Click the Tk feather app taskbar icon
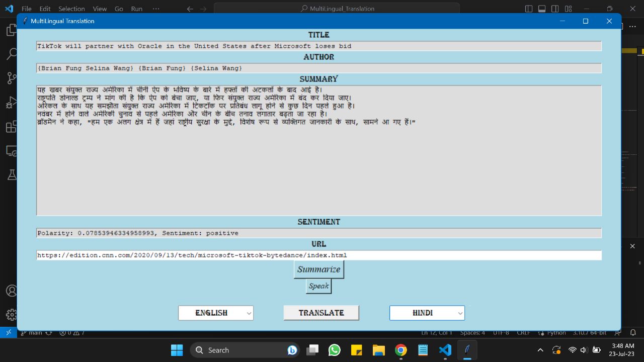This screenshot has height=362, width=644. pyautogui.click(x=467, y=350)
